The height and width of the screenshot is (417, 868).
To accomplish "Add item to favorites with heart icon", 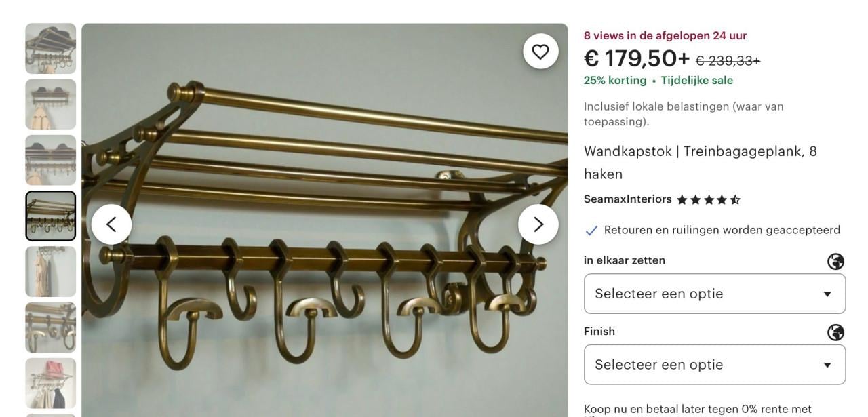I will click(540, 52).
